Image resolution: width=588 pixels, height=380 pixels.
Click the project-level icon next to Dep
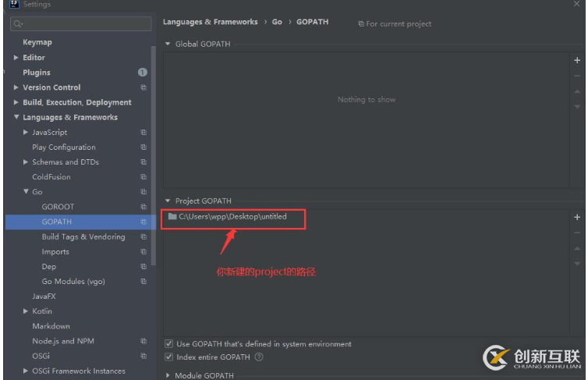(143, 266)
